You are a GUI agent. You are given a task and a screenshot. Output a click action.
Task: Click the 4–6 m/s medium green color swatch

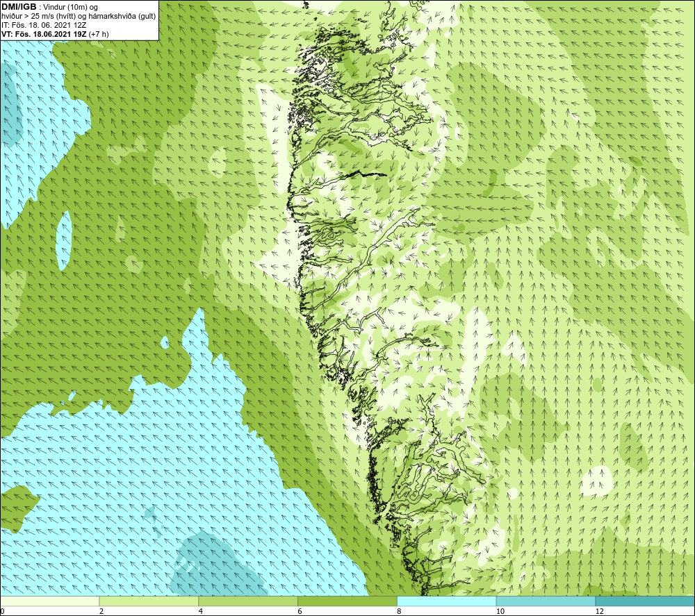pos(248,601)
